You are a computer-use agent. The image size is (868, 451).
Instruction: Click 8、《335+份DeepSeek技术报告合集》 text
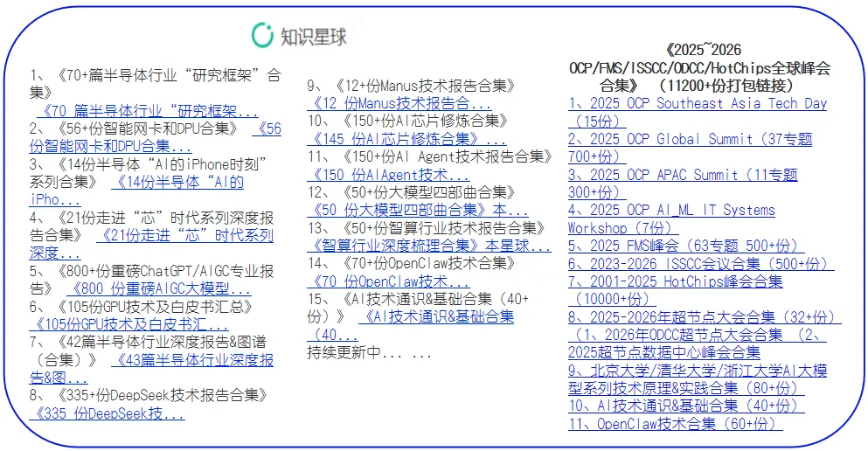149,396
